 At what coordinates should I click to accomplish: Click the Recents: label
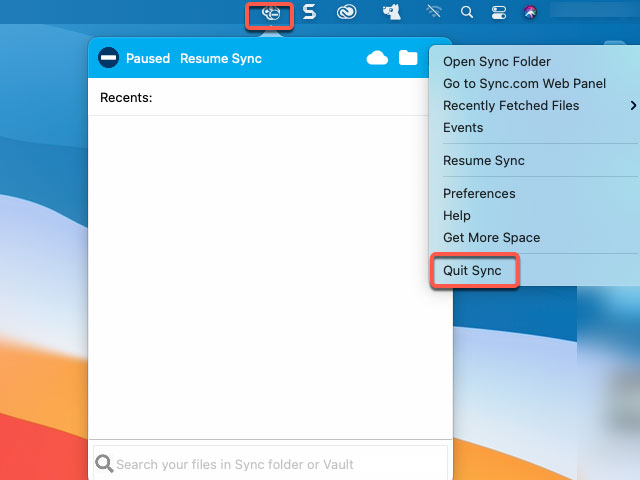pos(126,98)
